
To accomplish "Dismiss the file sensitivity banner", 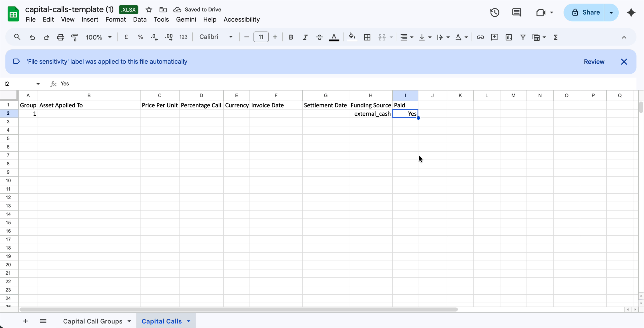I will [624, 62].
